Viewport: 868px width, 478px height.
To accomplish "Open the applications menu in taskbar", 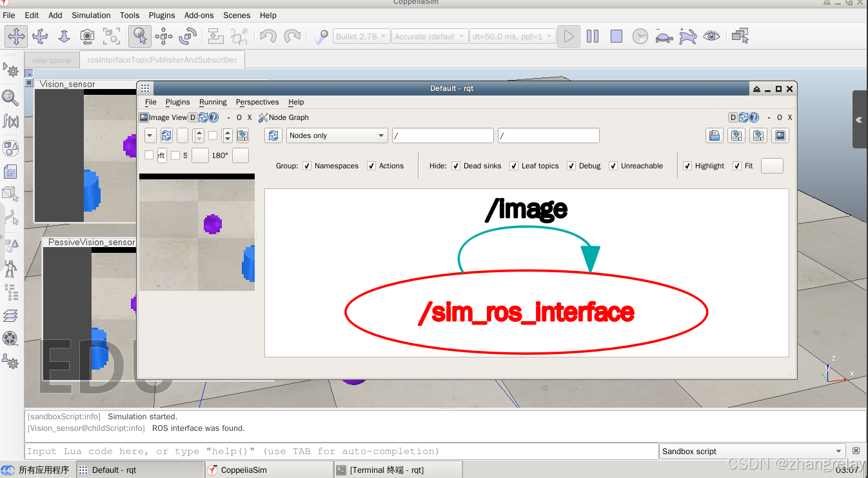I will coord(36,470).
